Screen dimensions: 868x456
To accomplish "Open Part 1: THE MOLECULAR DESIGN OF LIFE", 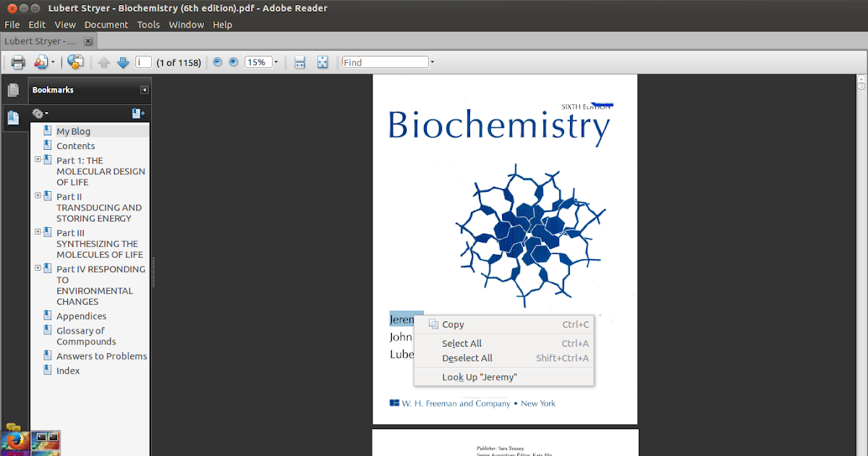I will point(101,171).
